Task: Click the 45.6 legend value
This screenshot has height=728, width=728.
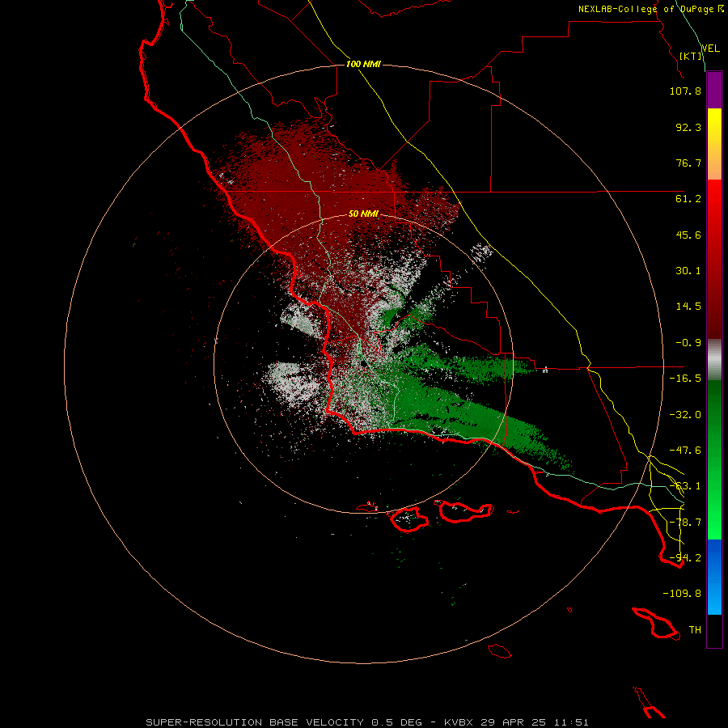Action: pyautogui.click(x=688, y=235)
